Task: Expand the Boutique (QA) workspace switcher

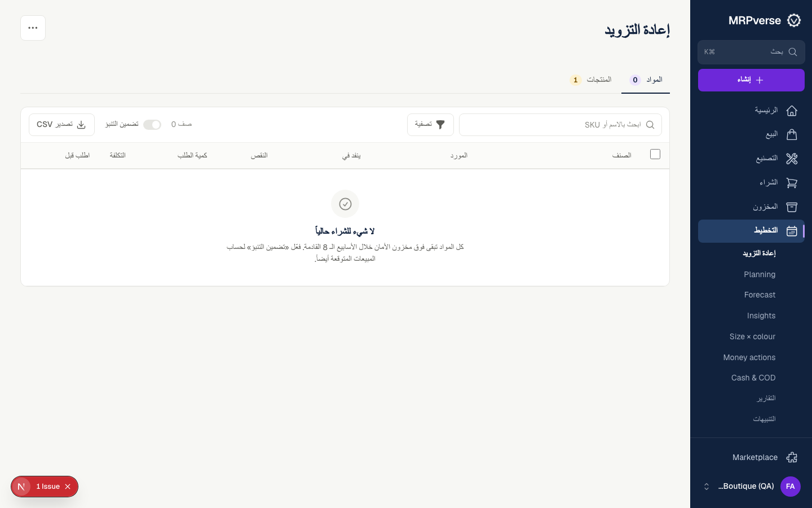Action: tap(707, 487)
